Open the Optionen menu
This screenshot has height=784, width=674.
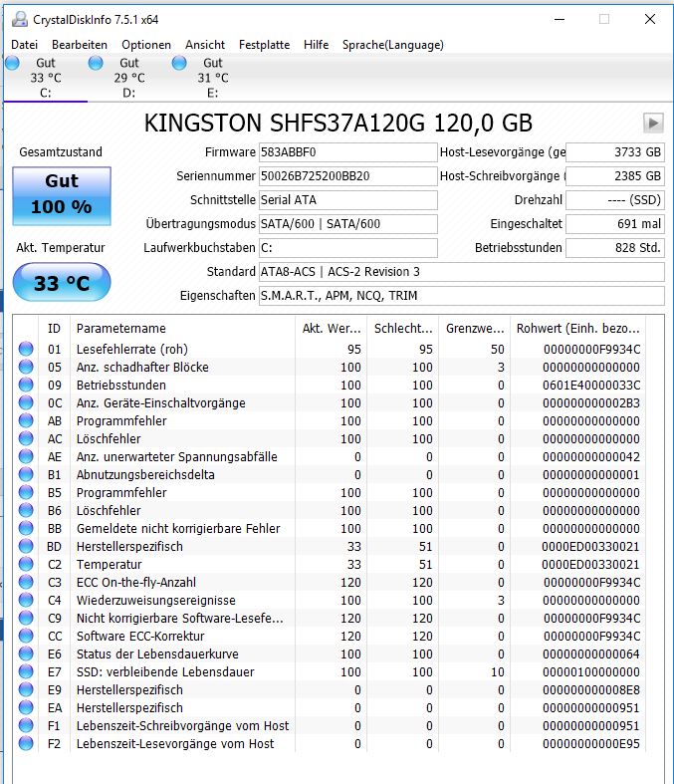click(146, 45)
